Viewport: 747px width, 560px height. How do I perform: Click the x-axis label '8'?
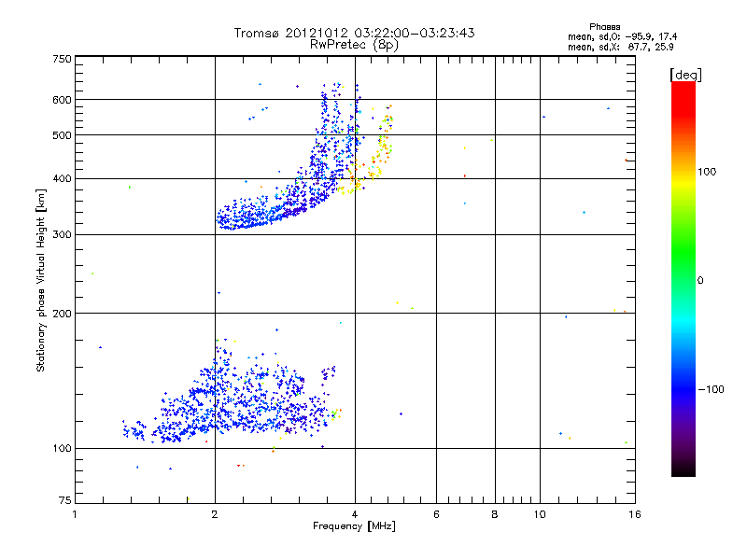(495, 514)
